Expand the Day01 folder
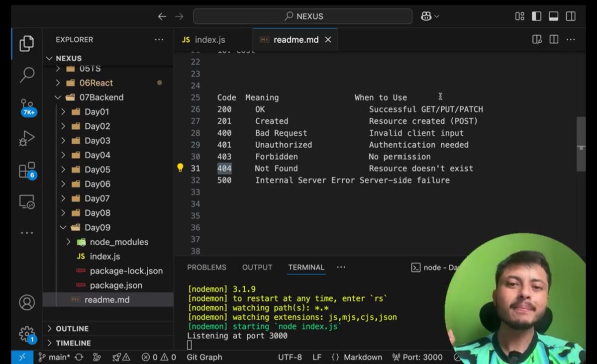 [63, 112]
